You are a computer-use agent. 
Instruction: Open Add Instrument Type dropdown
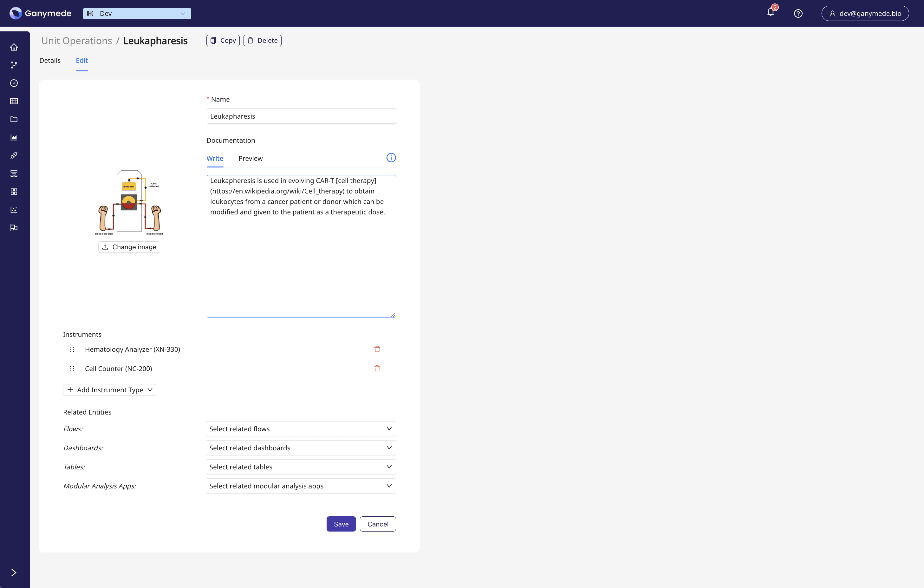pyautogui.click(x=110, y=389)
